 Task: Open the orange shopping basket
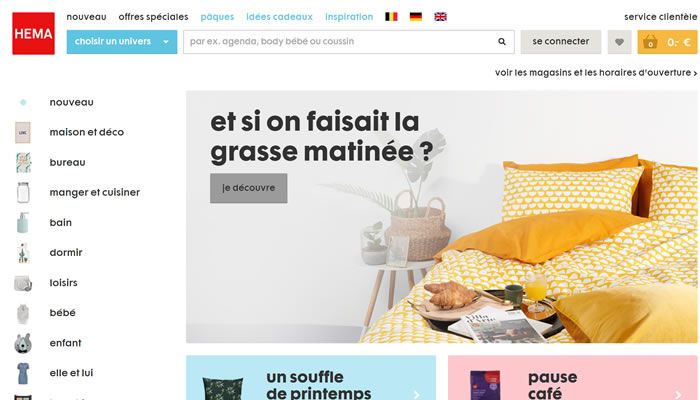coord(667,42)
